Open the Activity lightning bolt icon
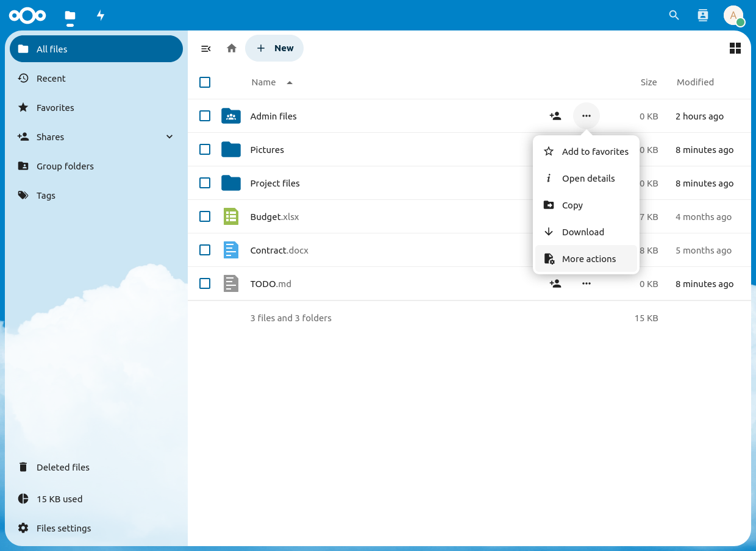Viewport: 756px width, 551px height. (x=101, y=15)
